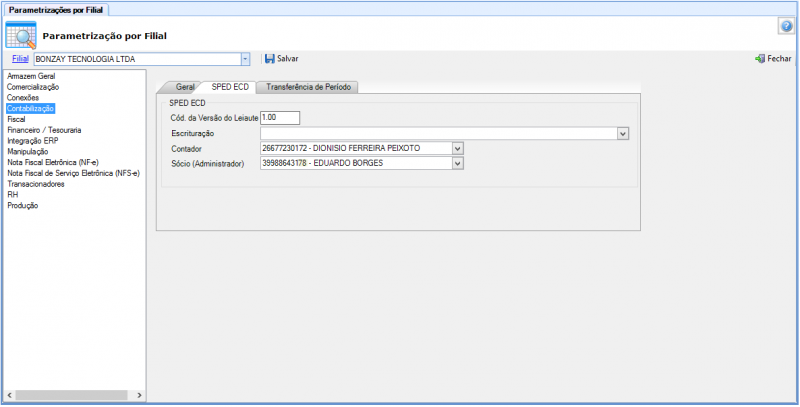This screenshot has height=407, width=800.
Task: Click the Salvar floppy disk icon
Action: pos(269,59)
